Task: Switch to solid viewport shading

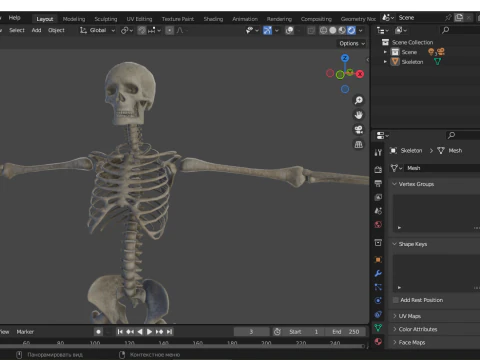Action: [333, 31]
